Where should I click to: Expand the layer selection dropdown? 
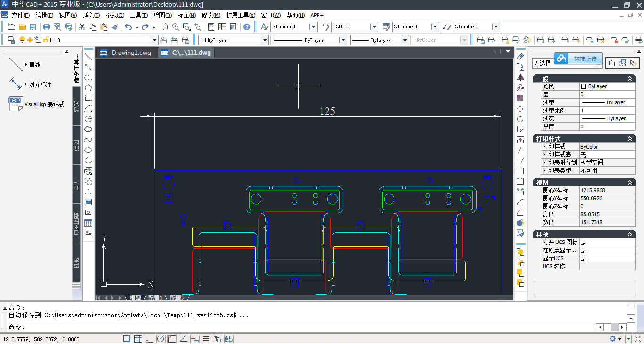pos(154,40)
